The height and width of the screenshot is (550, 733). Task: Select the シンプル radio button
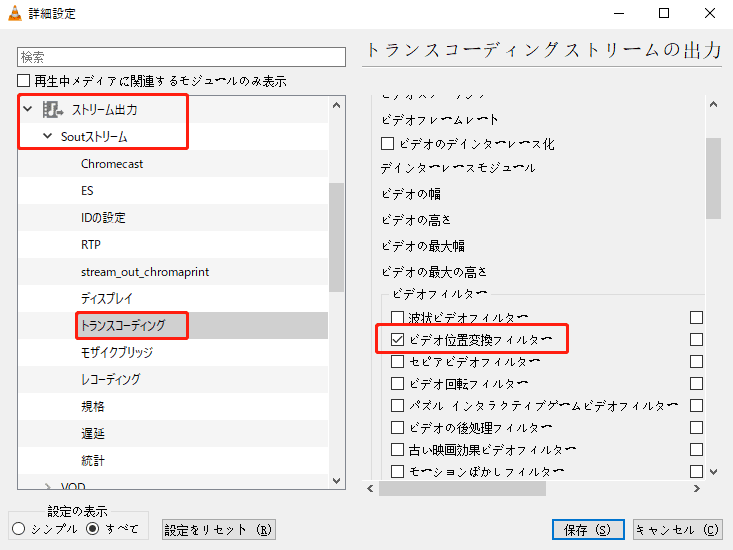pyautogui.click(x=19, y=529)
